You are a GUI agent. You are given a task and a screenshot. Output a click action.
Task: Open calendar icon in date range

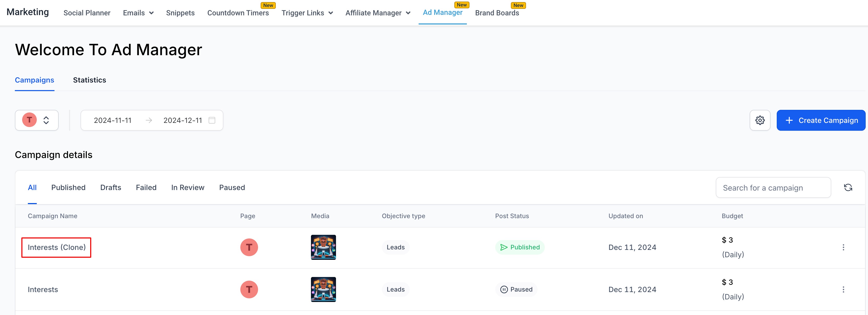point(212,120)
